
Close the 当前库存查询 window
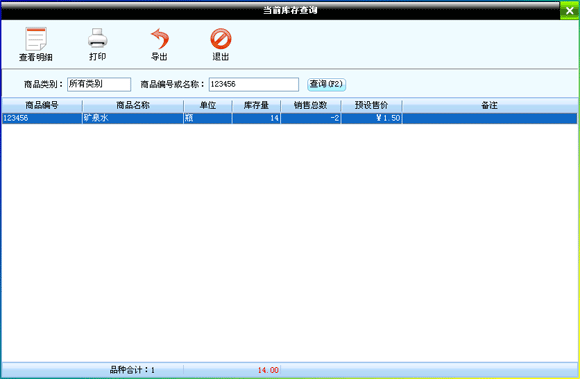point(569,10)
